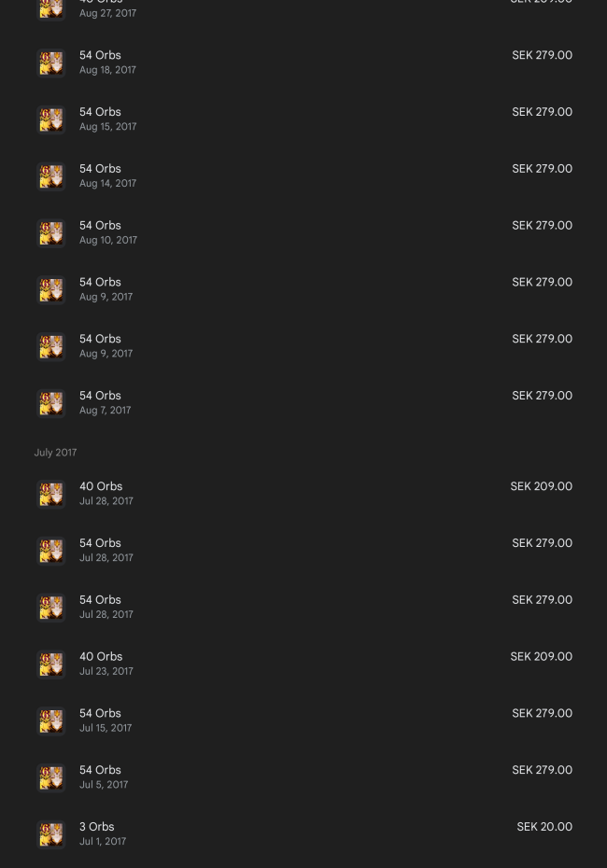Select the game icon for Aug 15 purchase
This screenshot has height=868, width=607.
(x=51, y=119)
